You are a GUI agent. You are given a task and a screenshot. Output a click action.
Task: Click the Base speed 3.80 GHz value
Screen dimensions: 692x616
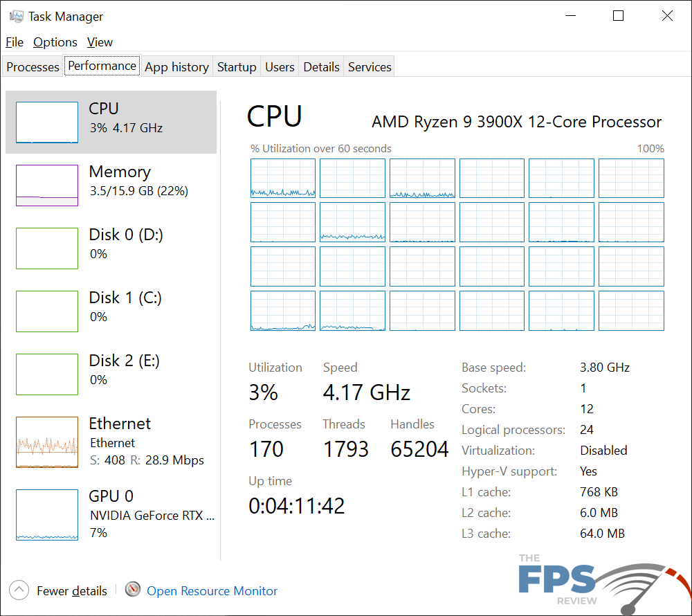coord(605,368)
